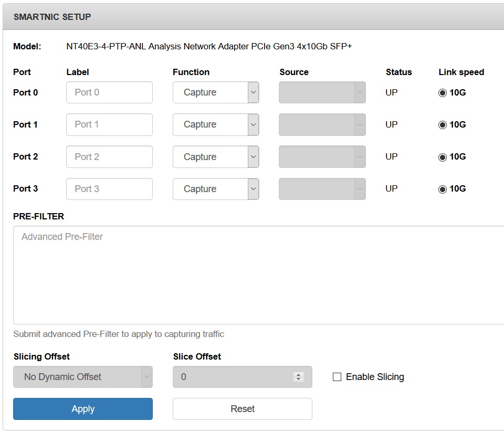Viewport: 504px width, 432px height.
Task: Open the Port 0 Function dropdown
Action: coord(216,92)
